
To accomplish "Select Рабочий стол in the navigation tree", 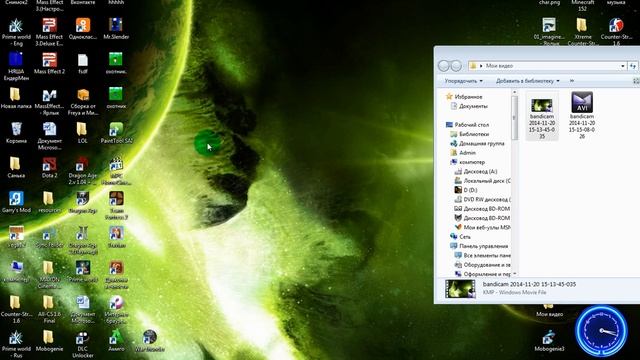I will pos(467,125).
